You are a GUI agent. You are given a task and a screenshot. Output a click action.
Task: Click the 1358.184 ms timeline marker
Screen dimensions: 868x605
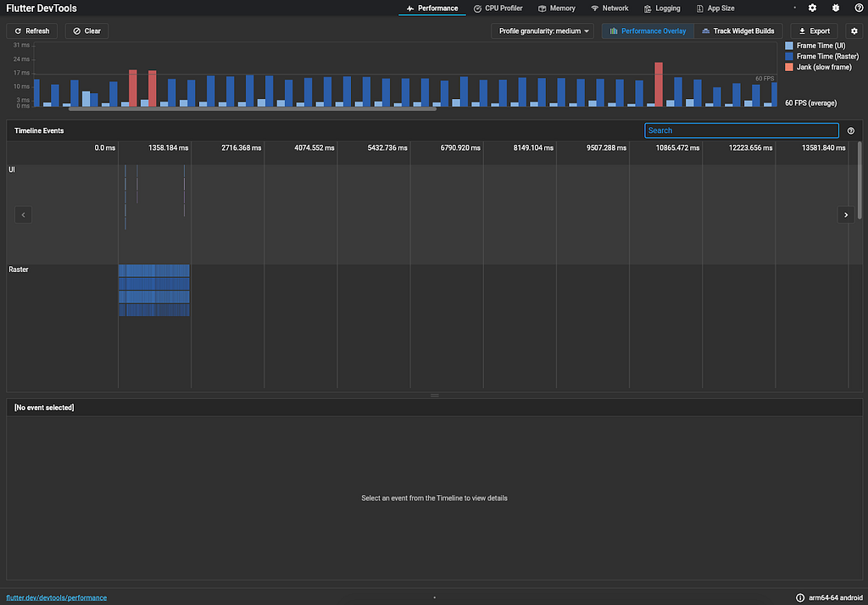(x=169, y=147)
